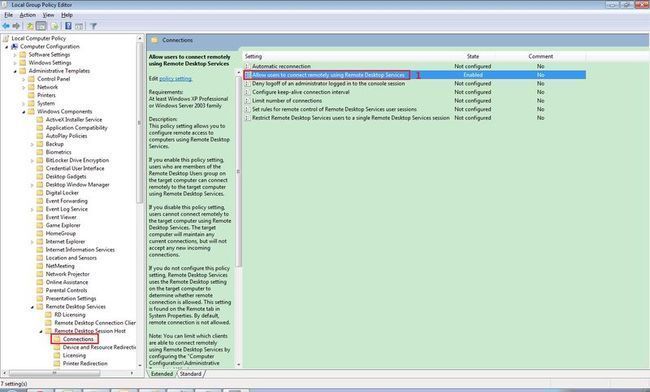Click the policy icon beside Limit number of connections
650x392 pixels.
click(x=247, y=101)
